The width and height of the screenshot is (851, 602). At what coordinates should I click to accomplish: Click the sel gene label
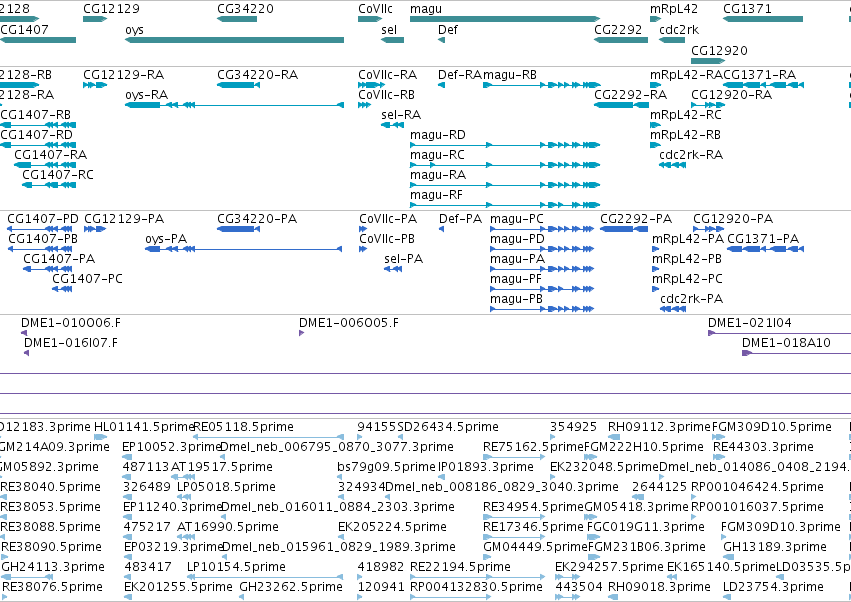[389, 29]
